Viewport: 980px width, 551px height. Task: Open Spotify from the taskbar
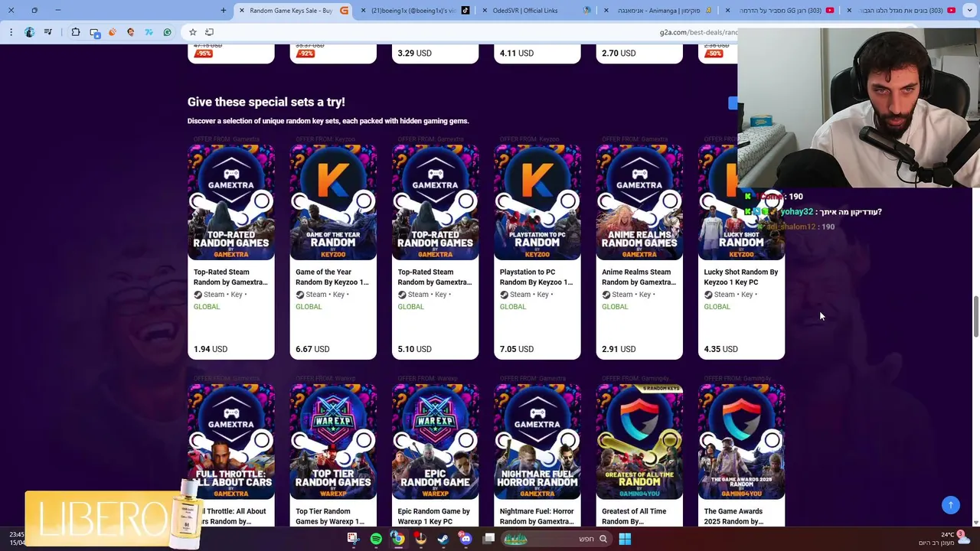(x=376, y=539)
